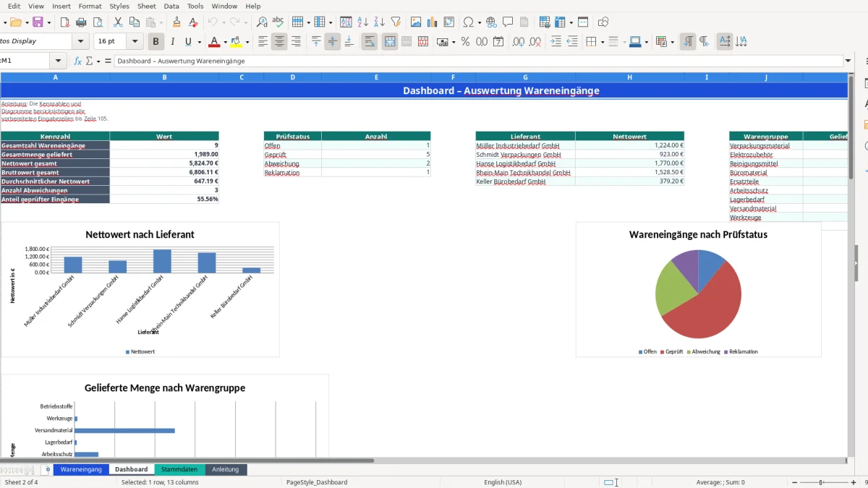Screen dimensions: 868x488
Task: Apply yellow highlighting color
Action: [237, 42]
